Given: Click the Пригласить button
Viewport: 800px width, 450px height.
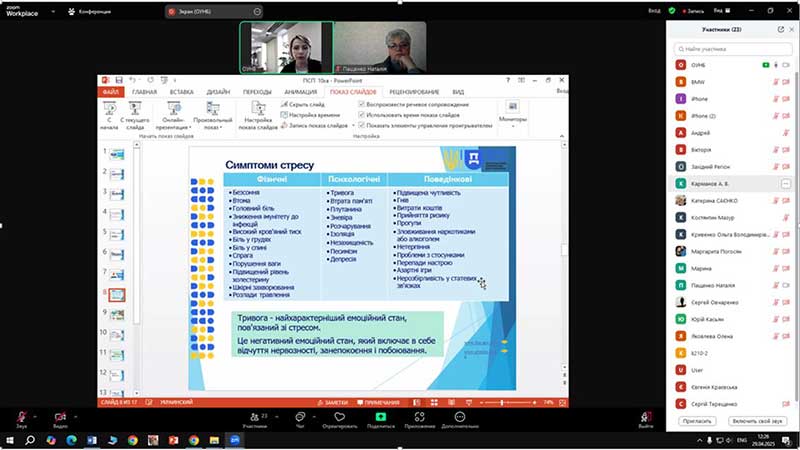Looking at the screenshot, I should click(696, 421).
